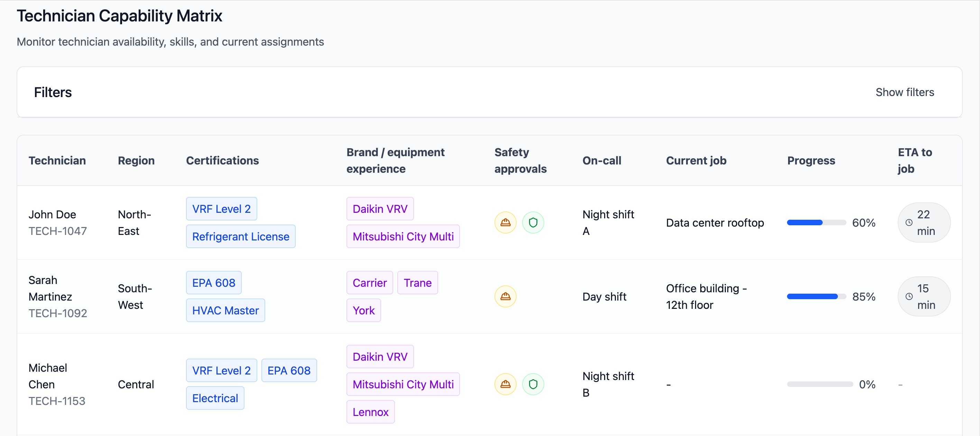980x436 pixels.
Task: Click the Filters panel heading
Action: point(53,92)
